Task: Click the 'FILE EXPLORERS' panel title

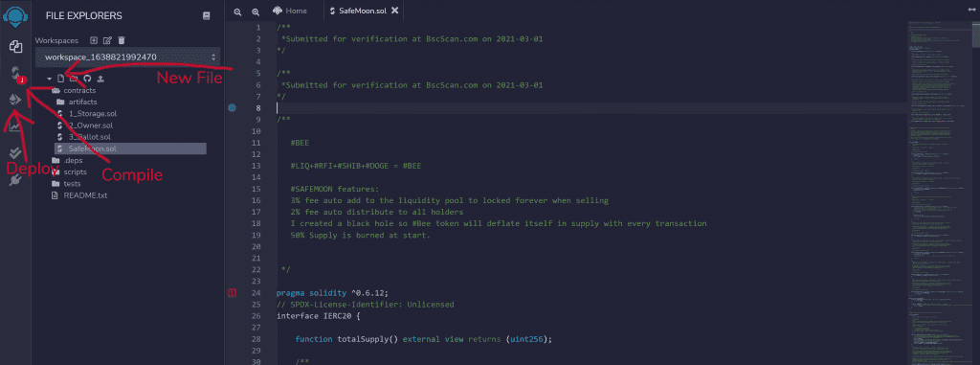Action: pyautogui.click(x=84, y=15)
